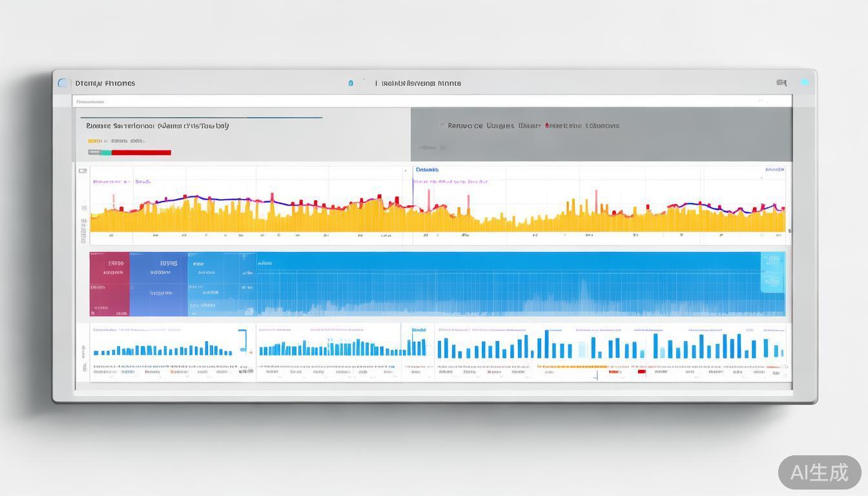Viewport: 868px width, 496px height.
Task: Click the gray header panel title text
Action: pyautogui.click(x=533, y=126)
